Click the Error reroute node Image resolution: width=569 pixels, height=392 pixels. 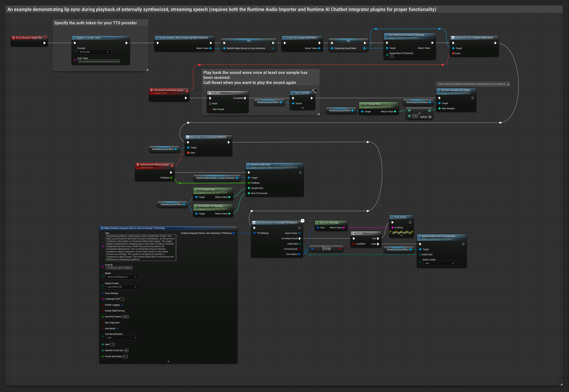[x=326, y=249]
